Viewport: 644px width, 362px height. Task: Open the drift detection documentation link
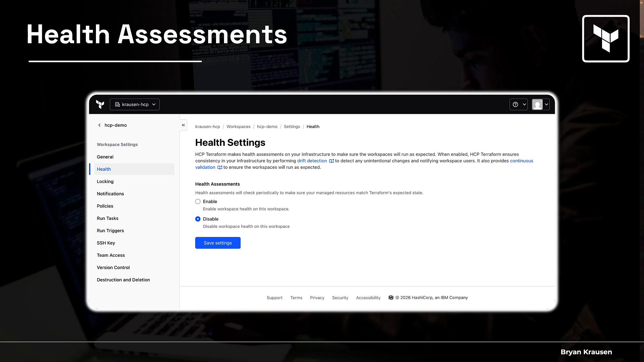pos(315,161)
